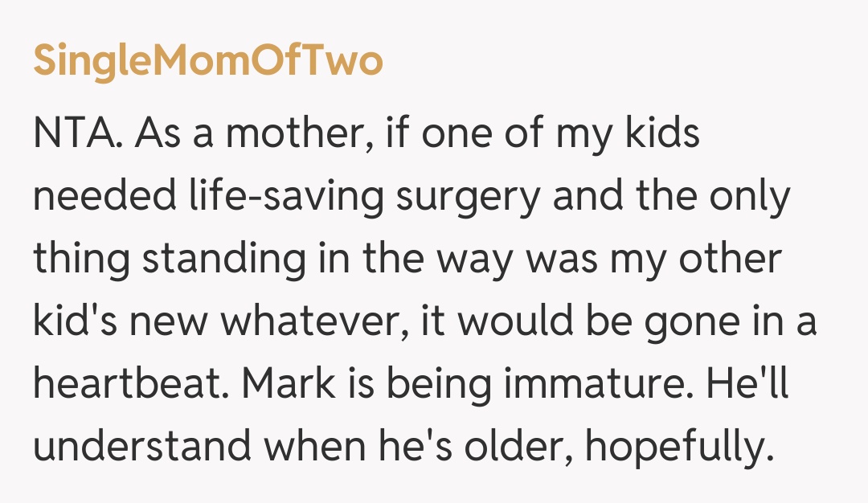Click the word "heartbeat" in the comment
This screenshot has height=503, width=868.
[123, 385]
